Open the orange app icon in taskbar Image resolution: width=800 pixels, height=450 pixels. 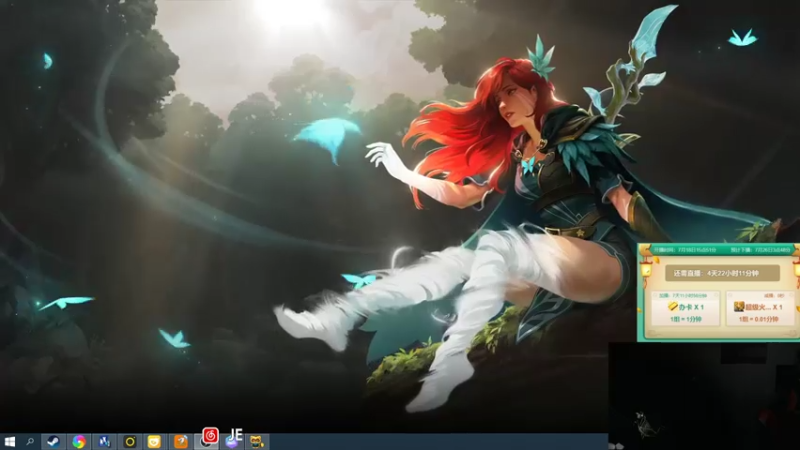click(181, 442)
